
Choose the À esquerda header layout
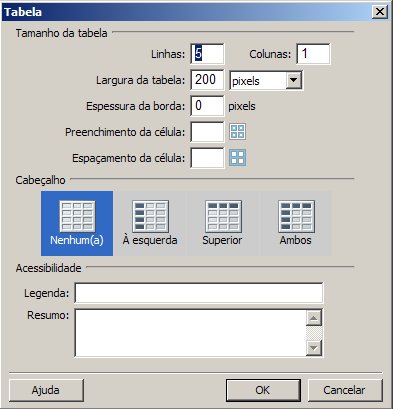pos(150,223)
